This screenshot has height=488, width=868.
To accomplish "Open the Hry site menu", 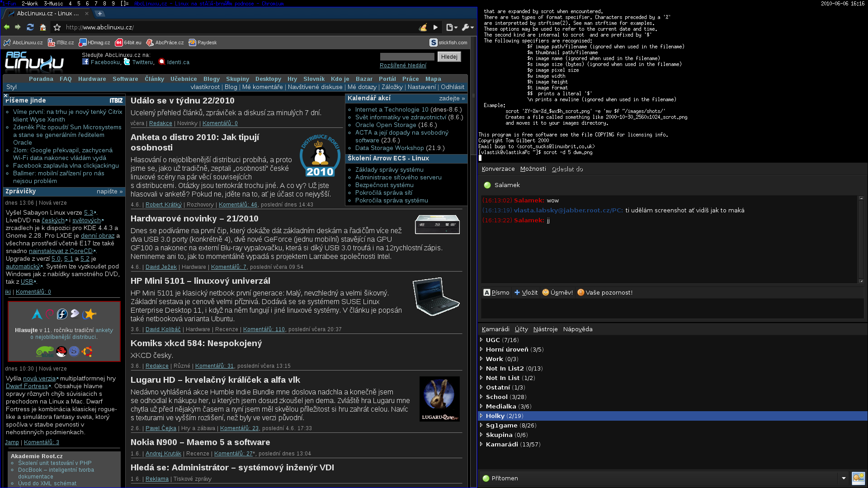I will tap(292, 79).
